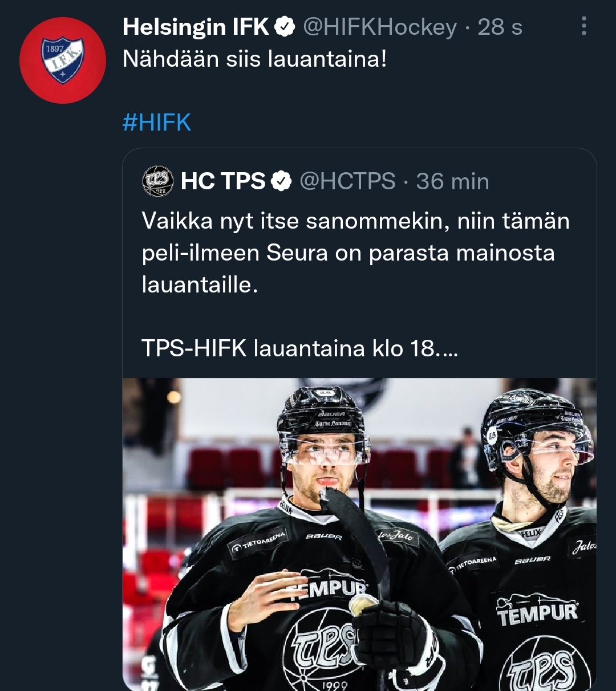This screenshot has width=616, height=691.
Task: Go to the @HCTPS handle
Action: (x=347, y=181)
